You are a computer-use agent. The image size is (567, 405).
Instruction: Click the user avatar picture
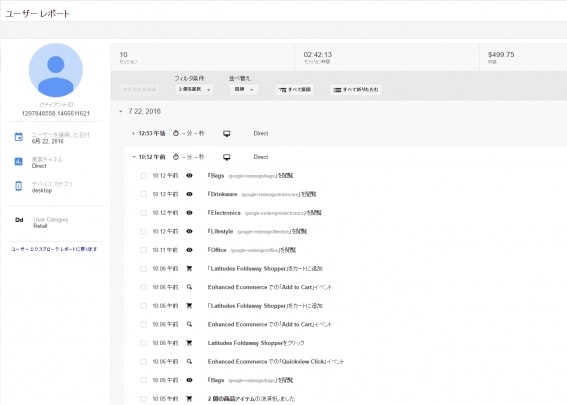56,70
